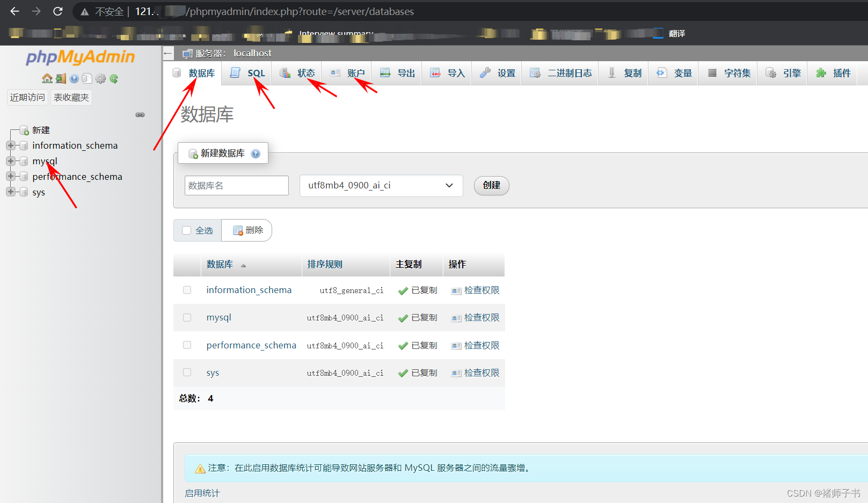
Task: Click the warning triangle icon in notice
Action: click(200, 469)
